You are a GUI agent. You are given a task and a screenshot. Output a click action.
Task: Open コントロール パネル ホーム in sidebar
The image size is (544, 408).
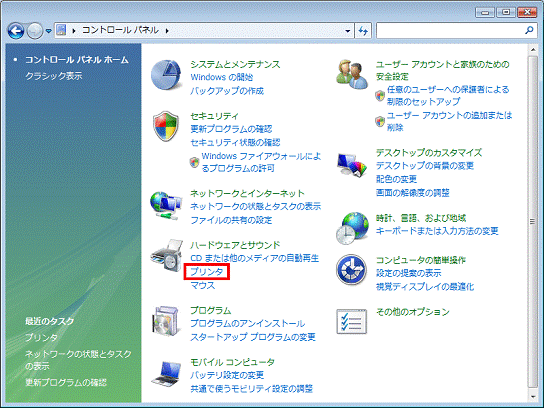(x=77, y=60)
